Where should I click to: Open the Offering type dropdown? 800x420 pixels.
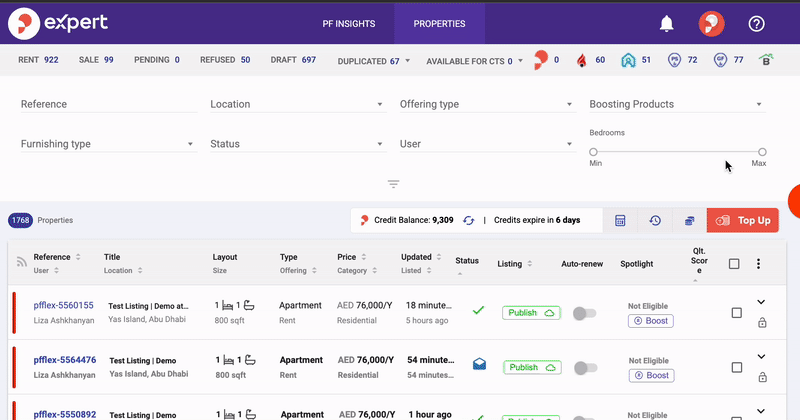click(x=488, y=104)
